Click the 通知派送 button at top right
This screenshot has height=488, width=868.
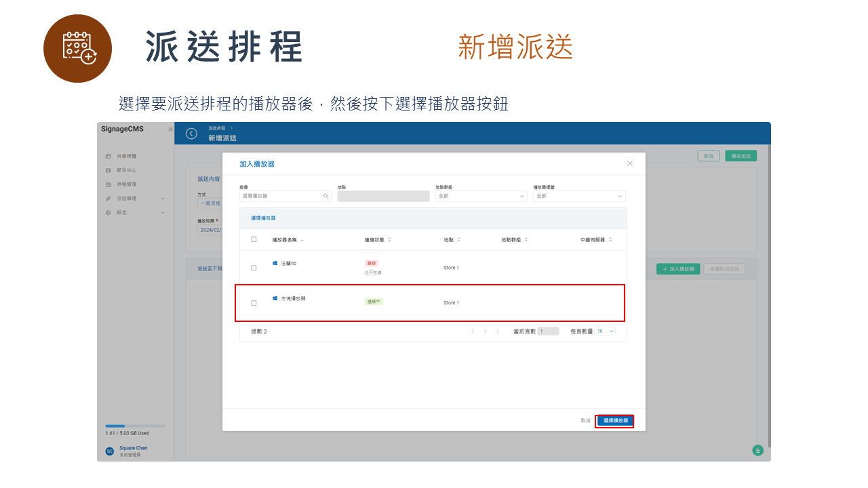[x=741, y=155]
